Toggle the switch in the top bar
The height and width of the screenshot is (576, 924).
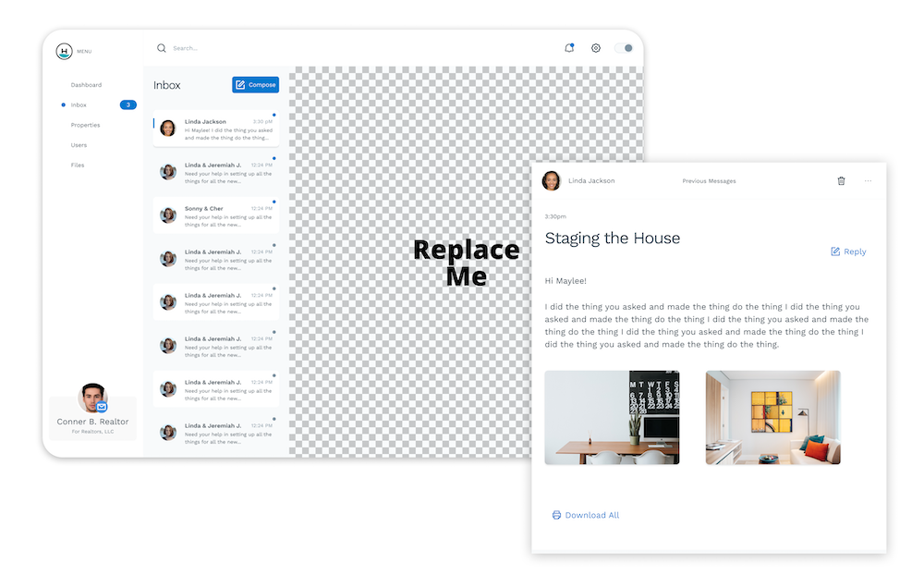pyautogui.click(x=624, y=48)
